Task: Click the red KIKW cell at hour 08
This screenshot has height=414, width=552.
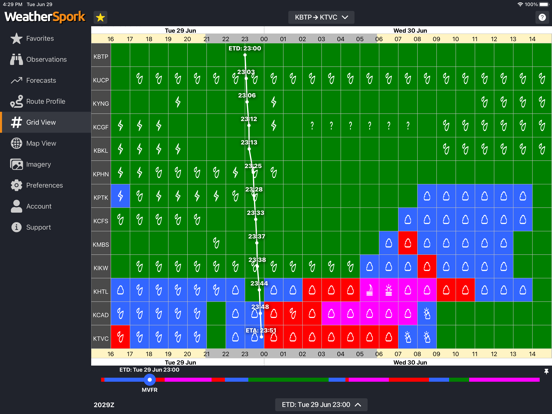Action: coord(427,266)
